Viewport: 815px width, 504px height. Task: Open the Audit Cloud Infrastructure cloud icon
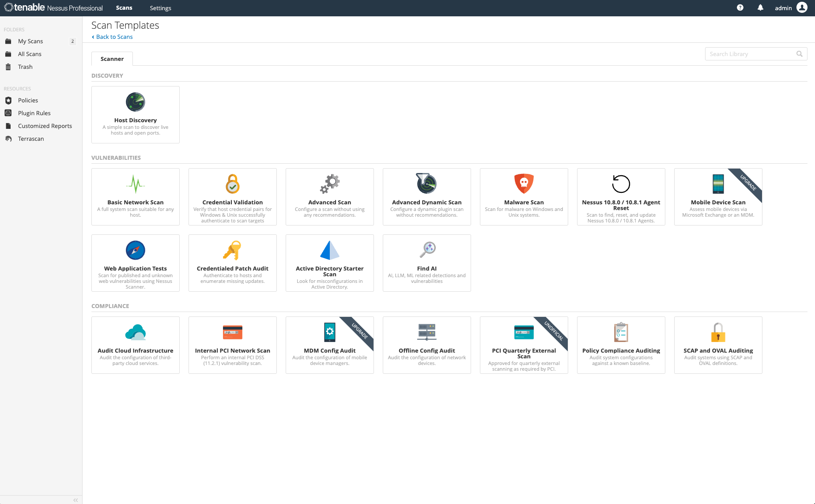pos(135,332)
